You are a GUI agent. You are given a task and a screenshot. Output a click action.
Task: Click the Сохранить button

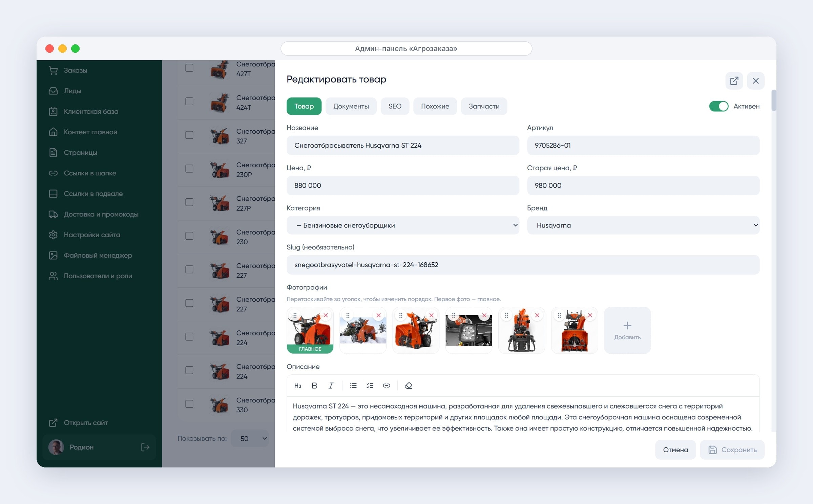point(732,450)
